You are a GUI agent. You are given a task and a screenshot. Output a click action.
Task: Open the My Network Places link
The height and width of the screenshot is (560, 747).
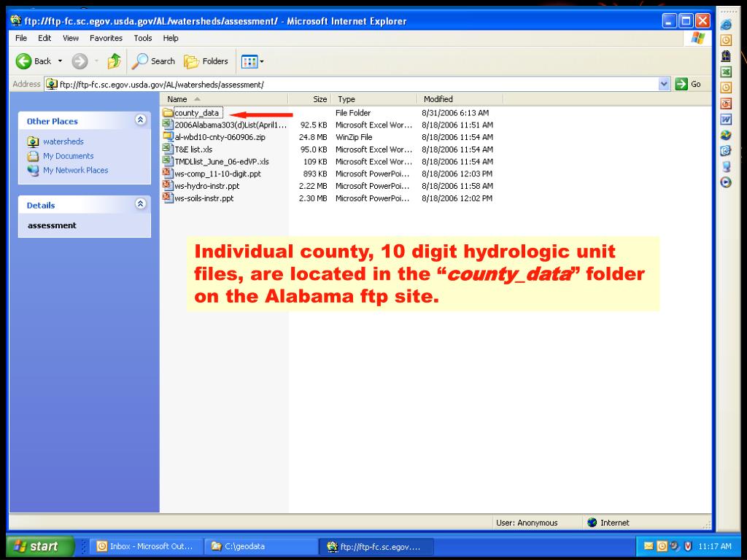[x=75, y=170]
